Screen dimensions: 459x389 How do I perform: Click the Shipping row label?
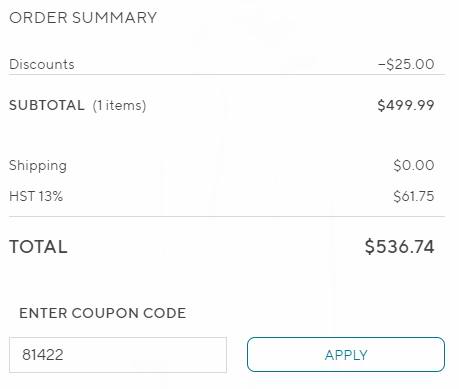pos(38,166)
